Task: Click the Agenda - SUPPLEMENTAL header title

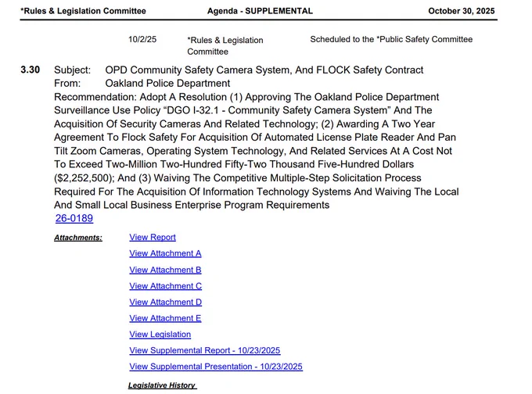Action: (260, 11)
